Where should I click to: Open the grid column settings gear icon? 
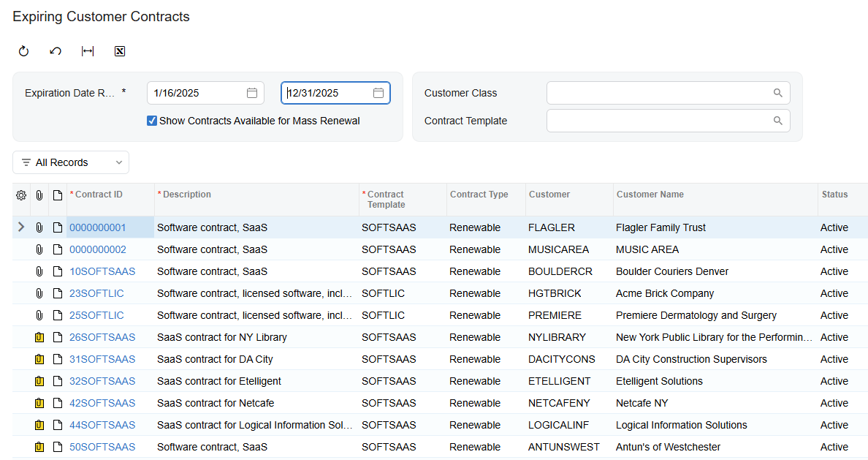pos(21,195)
